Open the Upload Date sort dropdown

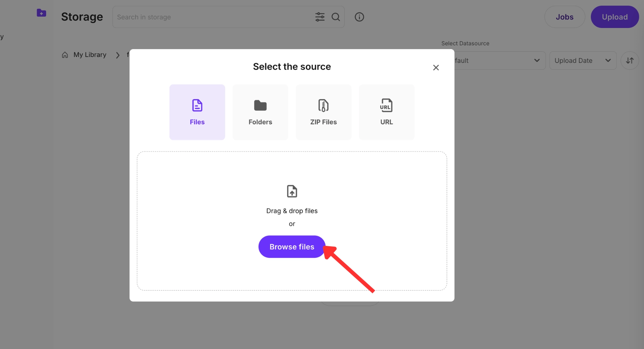click(583, 60)
